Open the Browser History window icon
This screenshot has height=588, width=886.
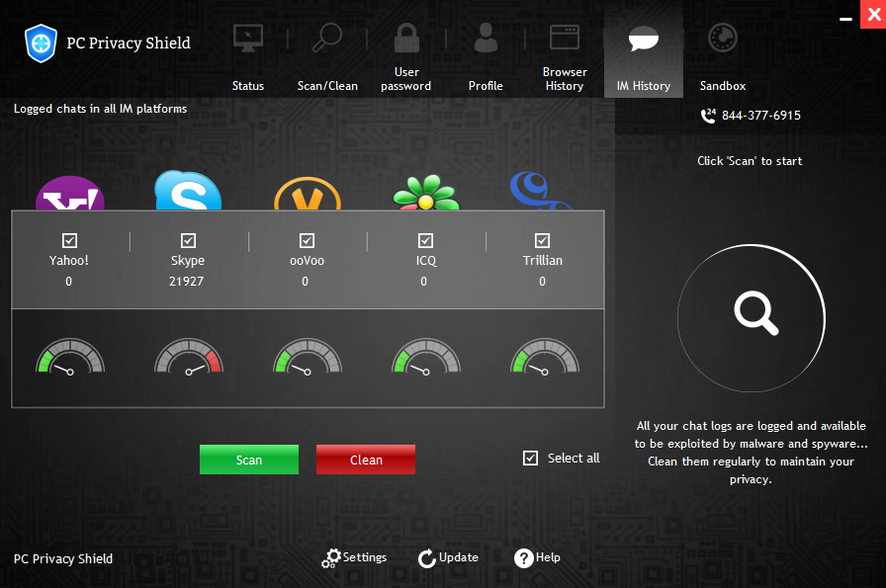[565, 38]
